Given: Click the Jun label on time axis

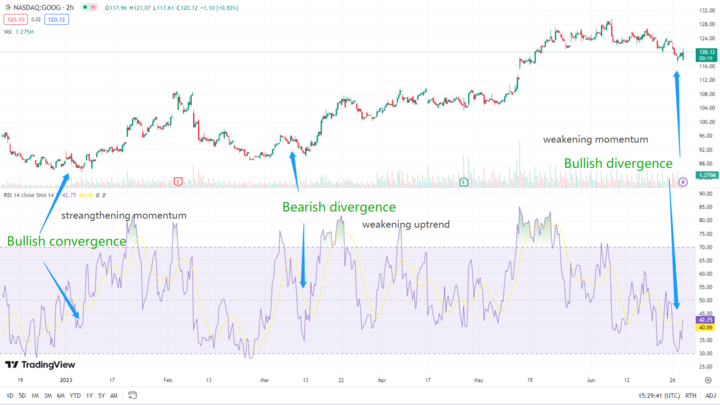Looking at the screenshot, I should tap(591, 380).
